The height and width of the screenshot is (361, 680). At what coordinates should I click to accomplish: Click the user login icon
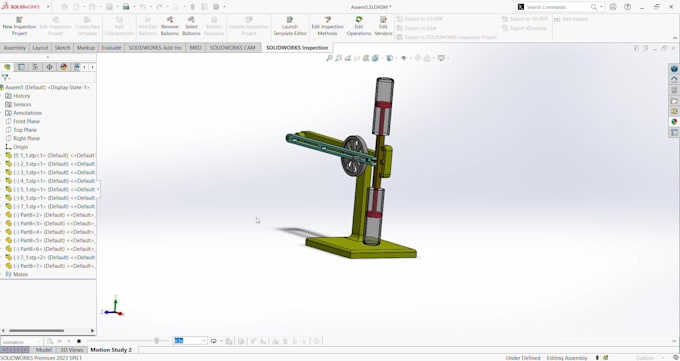pos(613,7)
